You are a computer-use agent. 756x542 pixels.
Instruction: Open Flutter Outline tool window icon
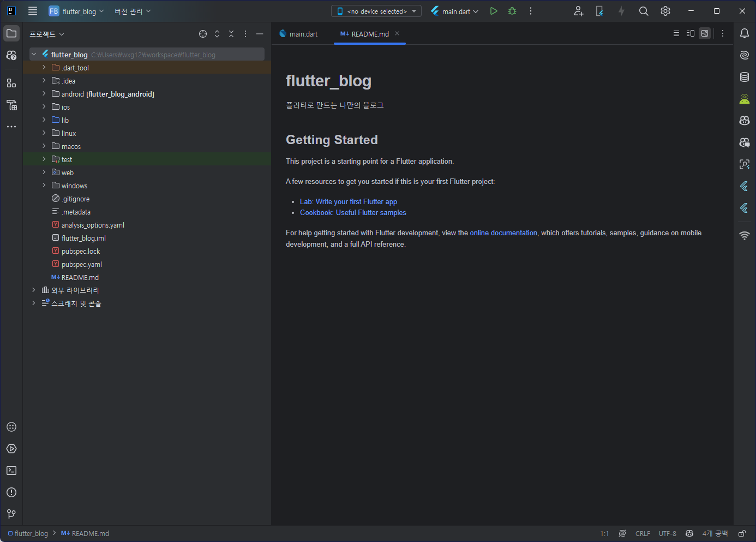(x=745, y=186)
